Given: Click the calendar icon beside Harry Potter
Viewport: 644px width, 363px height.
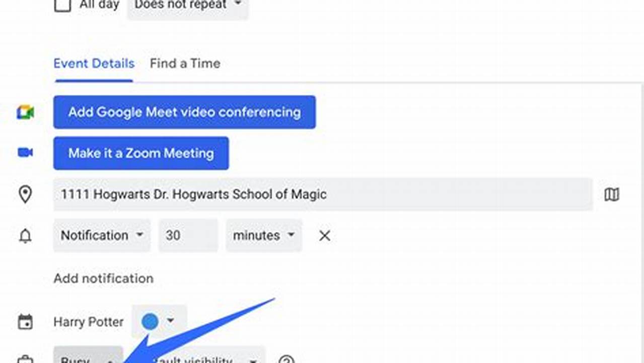Looking at the screenshot, I should (x=25, y=322).
